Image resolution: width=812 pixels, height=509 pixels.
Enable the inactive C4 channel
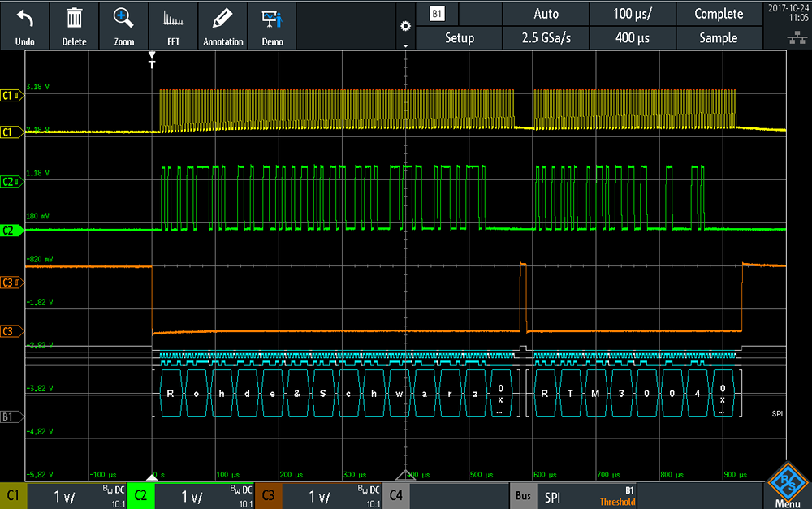pyautogui.click(x=396, y=496)
